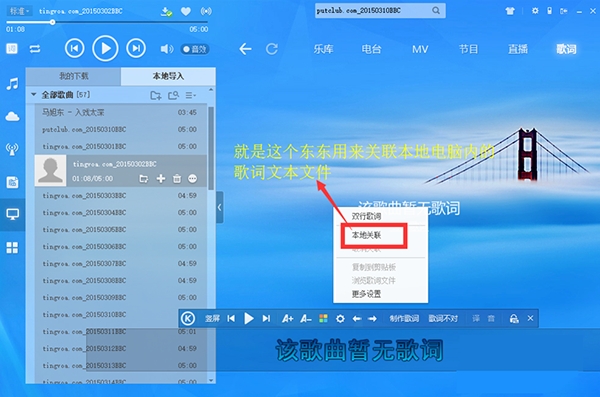Open the 直播 tab
Screen dimensions: 600x397
[x=518, y=49]
